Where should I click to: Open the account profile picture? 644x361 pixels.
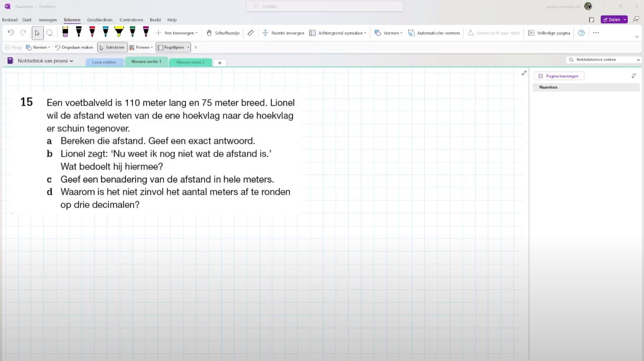click(588, 6)
